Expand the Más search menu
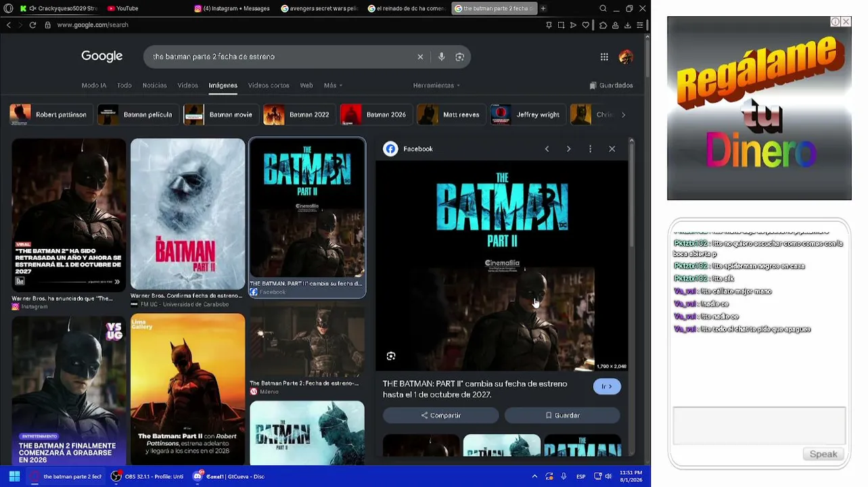Screen dimensions: 868x487 (x=333, y=85)
